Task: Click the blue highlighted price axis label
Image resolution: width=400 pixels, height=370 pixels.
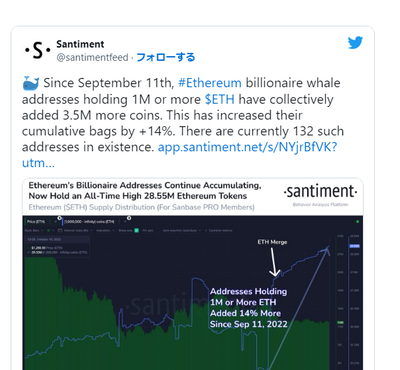Action: click(x=354, y=246)
